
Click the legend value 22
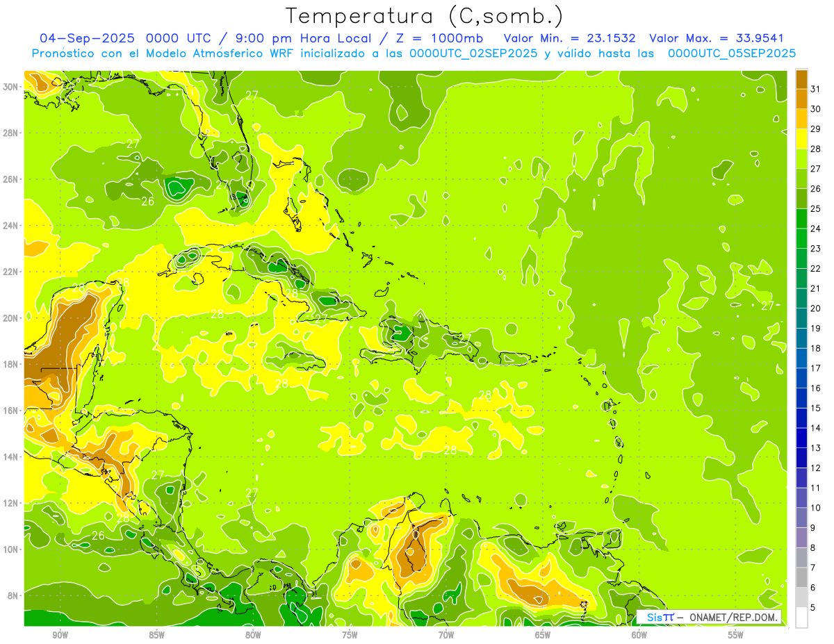[x=816, y=268]
